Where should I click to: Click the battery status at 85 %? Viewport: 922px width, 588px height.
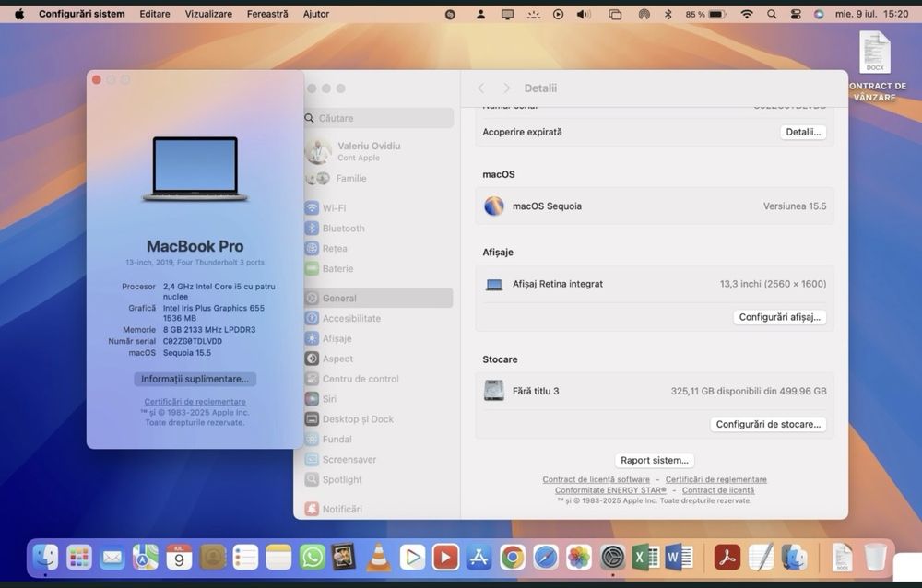(705, 14)
